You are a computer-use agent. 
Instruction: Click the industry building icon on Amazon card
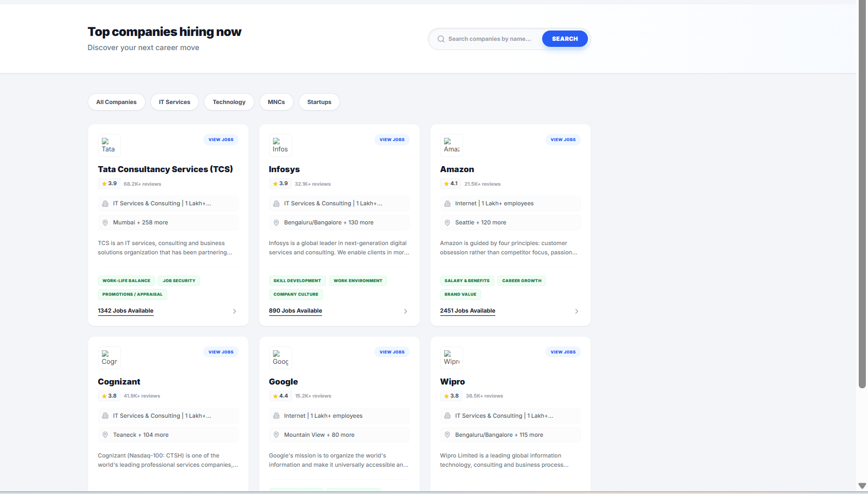447,204
